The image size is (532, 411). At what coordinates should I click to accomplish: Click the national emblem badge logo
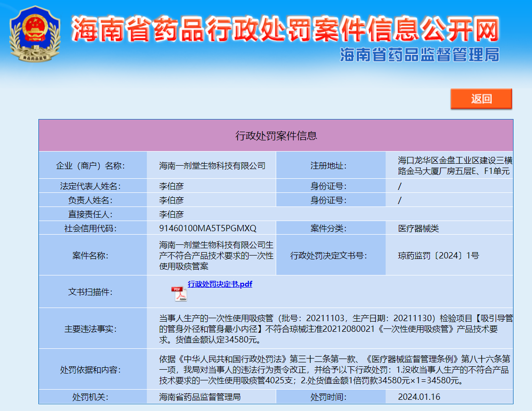coord(35,34)
